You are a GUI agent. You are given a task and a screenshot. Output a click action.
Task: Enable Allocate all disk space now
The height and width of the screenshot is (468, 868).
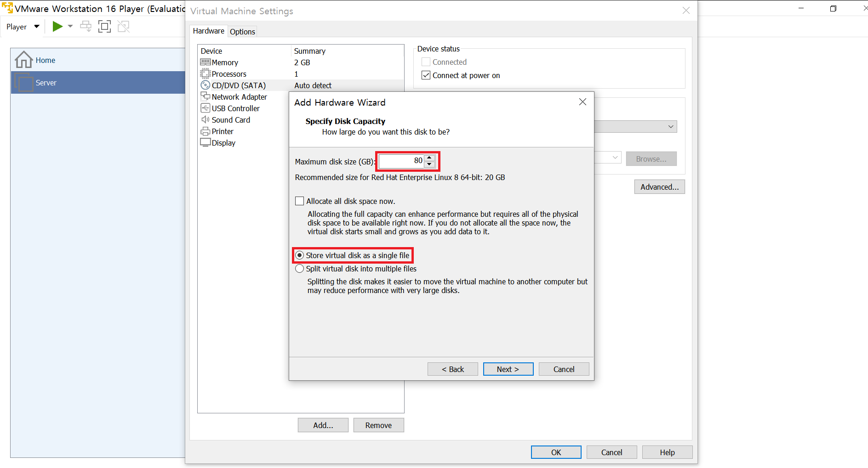click(x=300, y=201)
